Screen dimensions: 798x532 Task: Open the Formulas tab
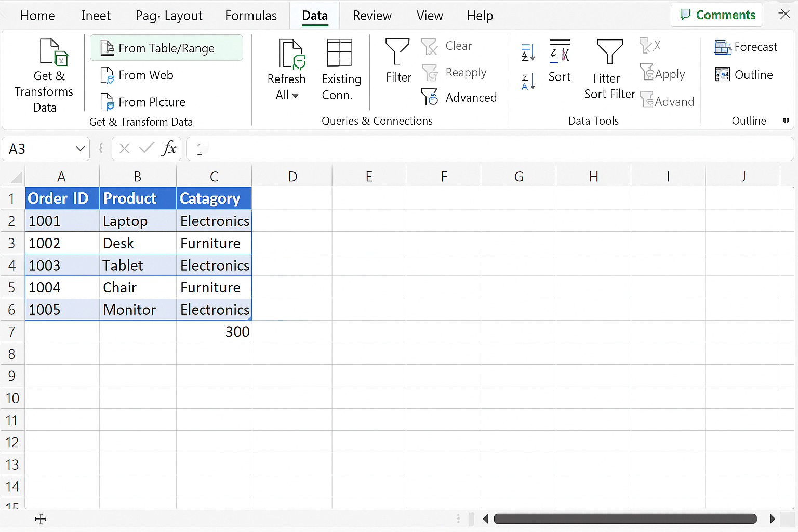(251, 16)
